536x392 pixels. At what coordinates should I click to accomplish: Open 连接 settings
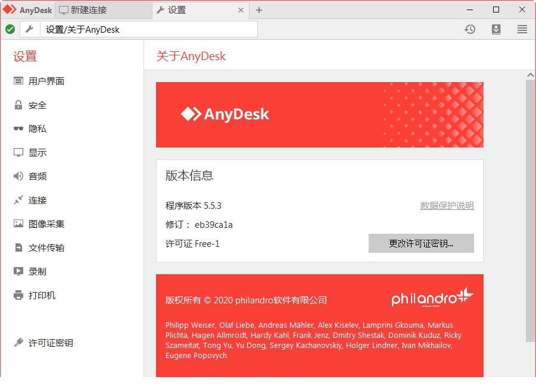(38, 200)
